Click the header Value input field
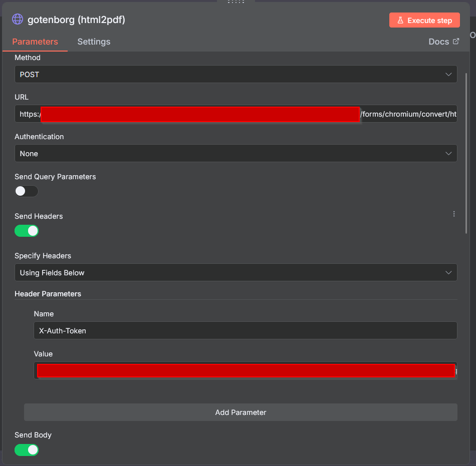Image resolution: width=476 pixels, height=466 pixels. (245, 371)
